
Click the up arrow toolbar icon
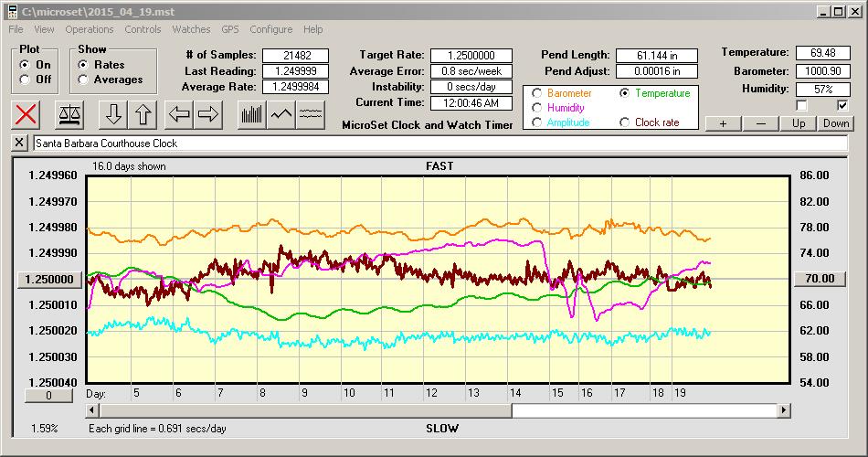tap(143, 114)
